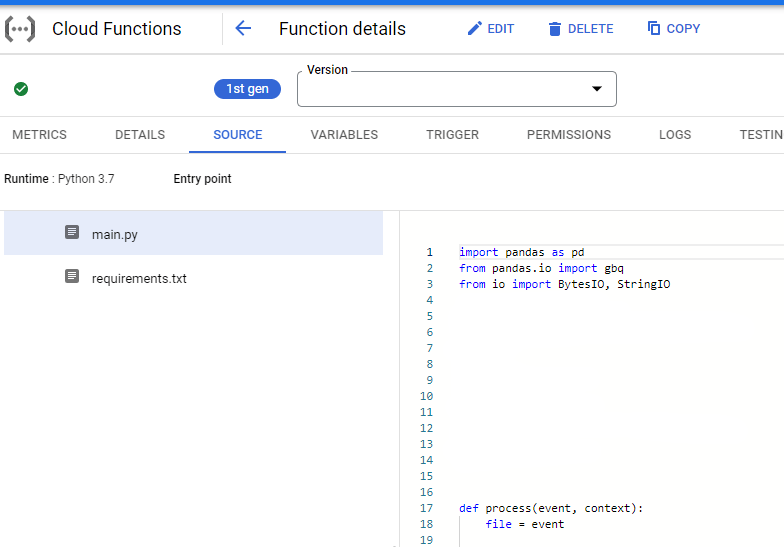Click the COPY button
Viewport: 784px width, 547px height.
(x=674, y=28)
